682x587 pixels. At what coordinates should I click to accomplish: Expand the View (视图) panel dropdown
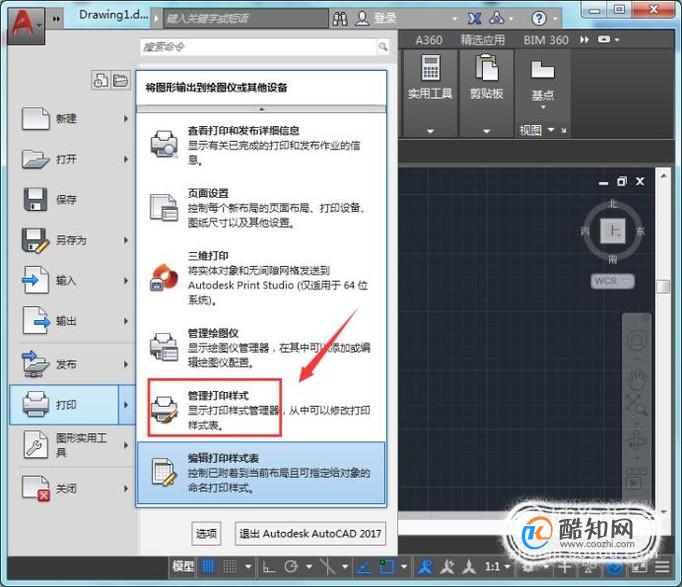[x=551, y=130]
